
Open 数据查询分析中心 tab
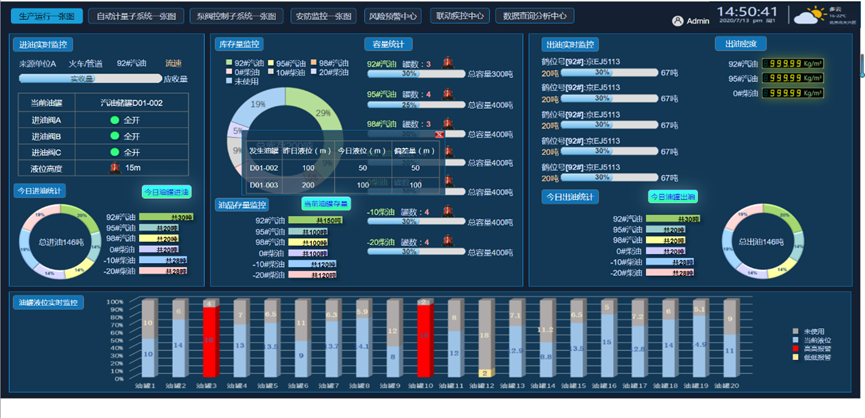pyautogui.click(x=536, y=17)
